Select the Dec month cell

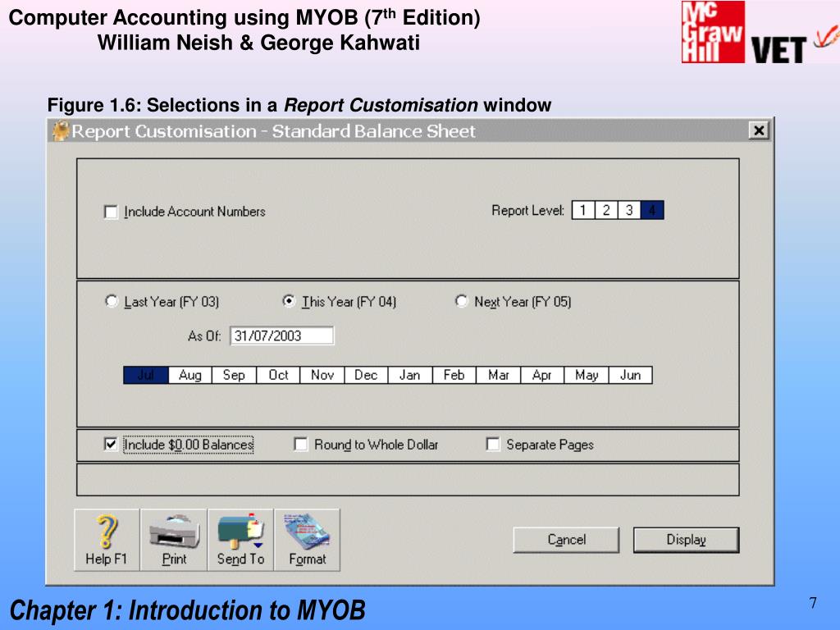coord(366,375)
